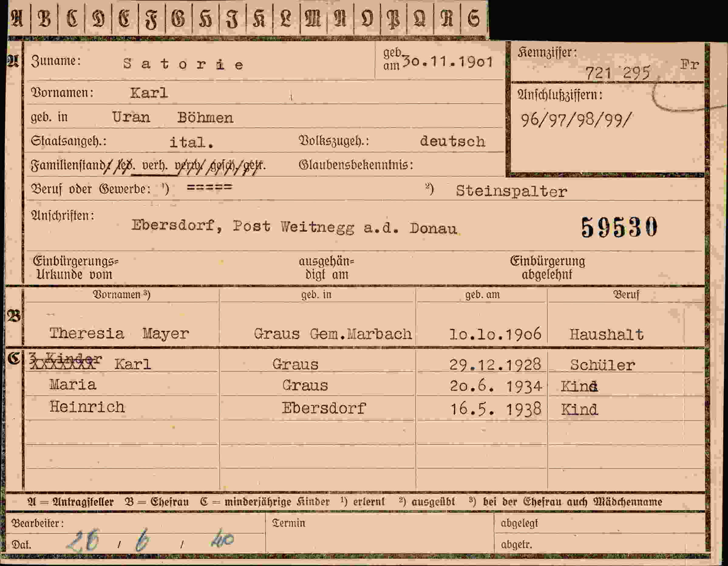This screenshot has width=728, height=566.
Task: Click the region 'Böhmen'
Action: [205, 118]
